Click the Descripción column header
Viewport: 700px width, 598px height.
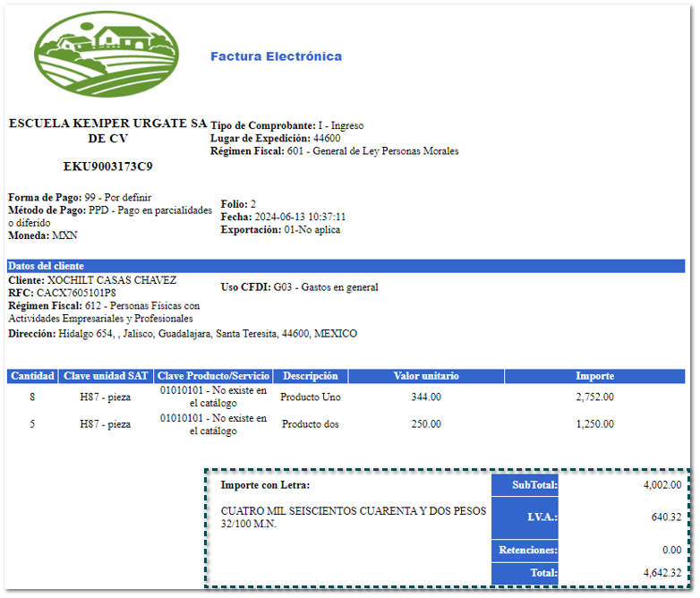[310, 376]
